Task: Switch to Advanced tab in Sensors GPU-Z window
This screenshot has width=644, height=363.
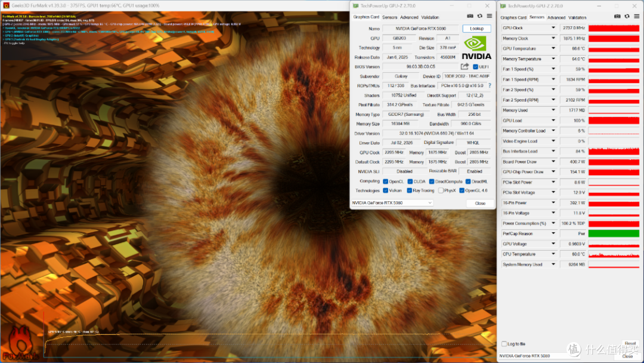Action: [556, 18]
